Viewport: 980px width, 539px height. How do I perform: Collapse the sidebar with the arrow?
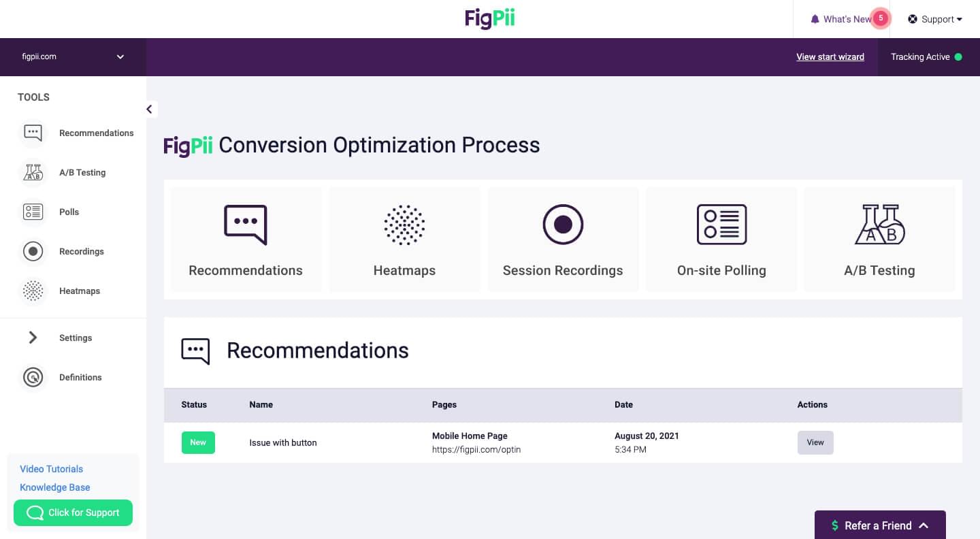149,110
